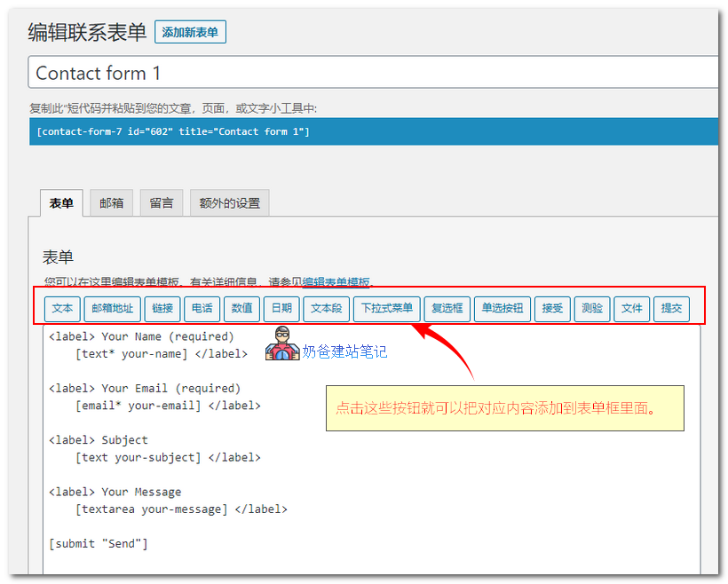This screenshot has width=728, height=584.
Task: Insert an 接受 acceptance checkbox tag
Action: [x=551, y=309]
